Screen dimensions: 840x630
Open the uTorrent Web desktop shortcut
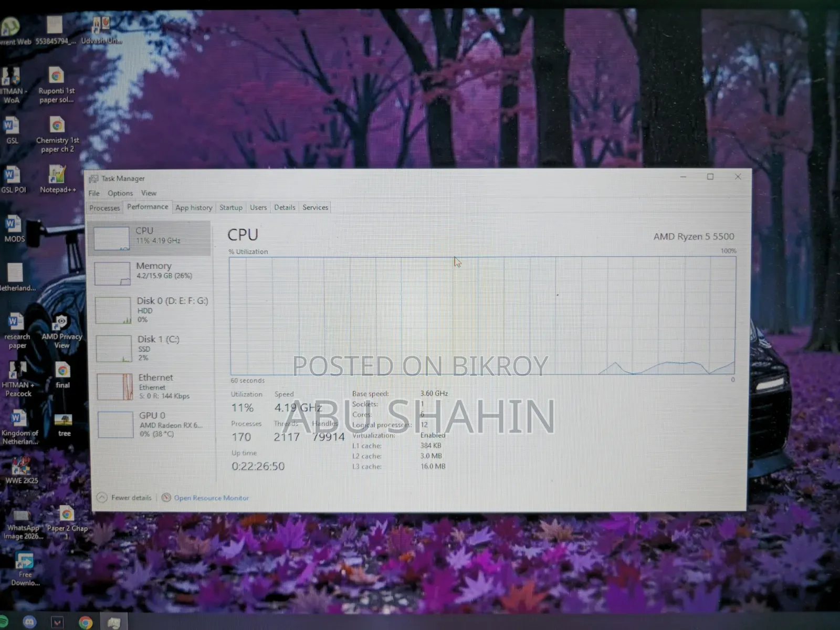coord(10,29)
